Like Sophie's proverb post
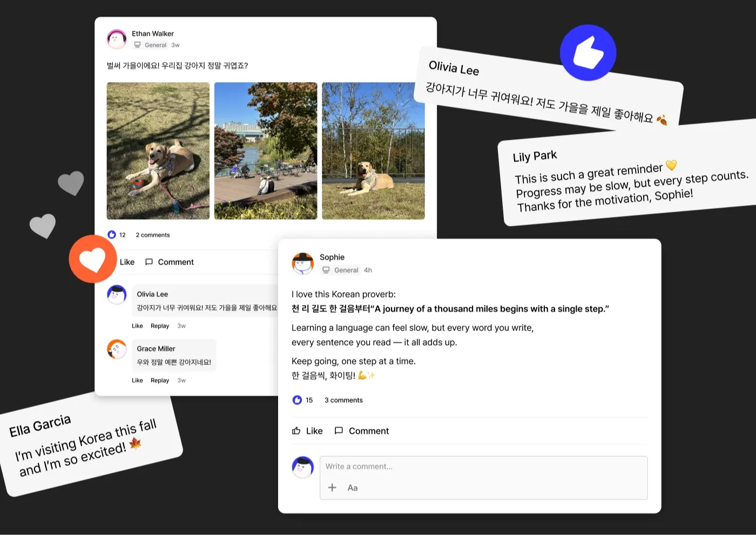 307,431
